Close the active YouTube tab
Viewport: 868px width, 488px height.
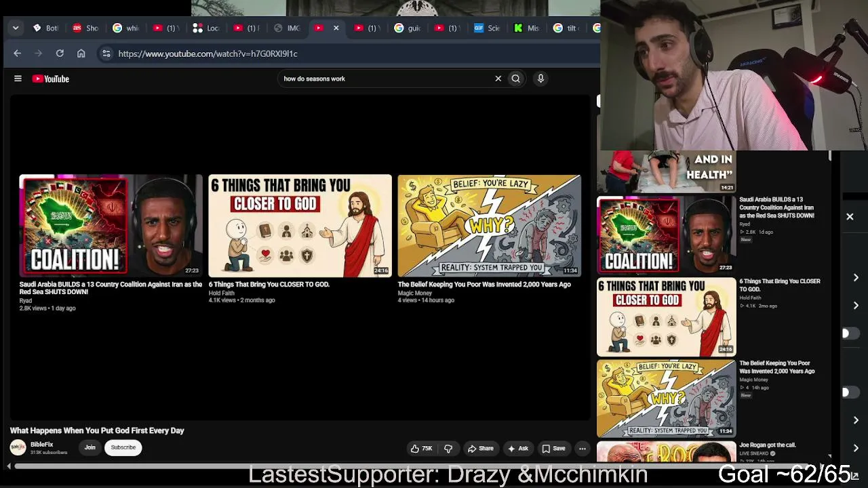[336, 28]
